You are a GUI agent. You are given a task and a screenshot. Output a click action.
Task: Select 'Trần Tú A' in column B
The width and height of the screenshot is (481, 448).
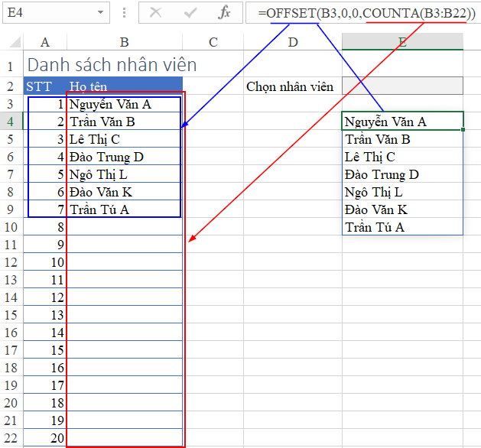[124, 209]
